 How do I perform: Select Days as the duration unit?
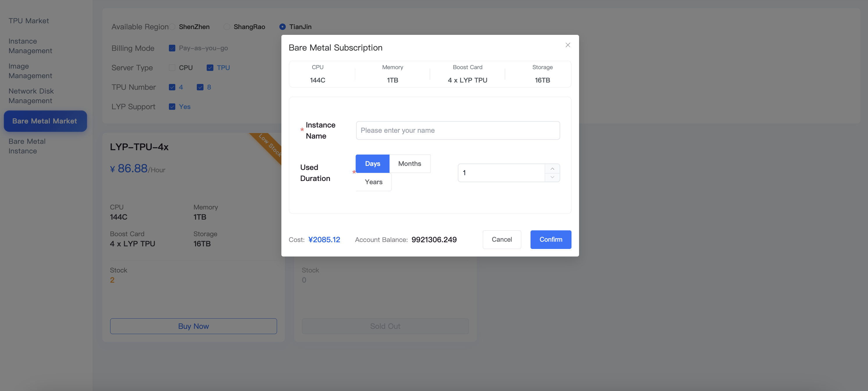tap(372, 163)
